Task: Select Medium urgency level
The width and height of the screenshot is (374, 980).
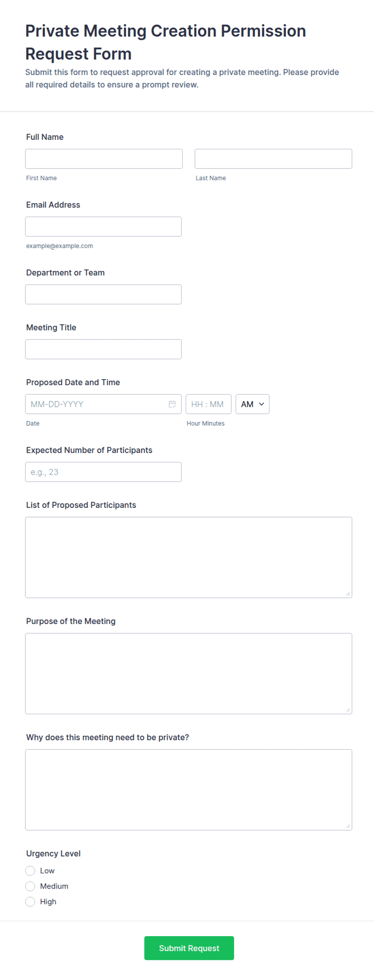Action: click(x=30, y=886)
